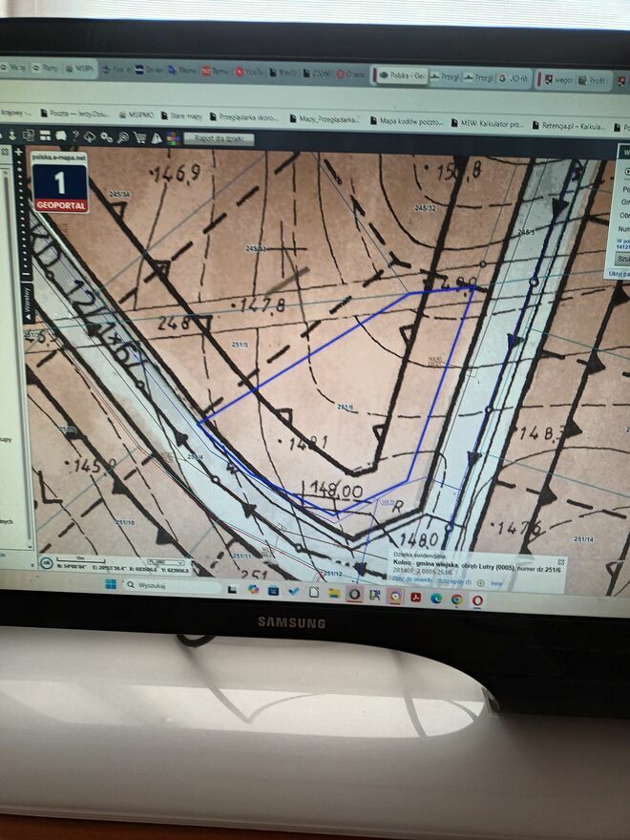Screen dimensions: 630x840
Task: Open the settings gears icon
Action: (x=106, y=137)
